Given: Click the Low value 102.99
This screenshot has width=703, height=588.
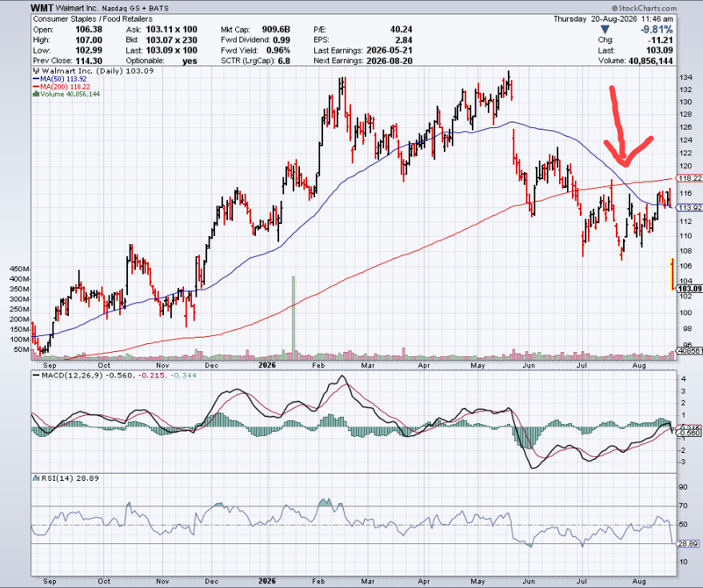Looking at the screenshot, I should click(x=89, y=50).
